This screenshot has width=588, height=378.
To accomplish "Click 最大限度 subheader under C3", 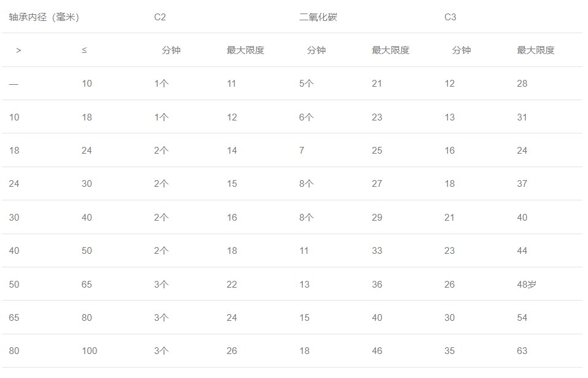I will click(x=536, y=50).
